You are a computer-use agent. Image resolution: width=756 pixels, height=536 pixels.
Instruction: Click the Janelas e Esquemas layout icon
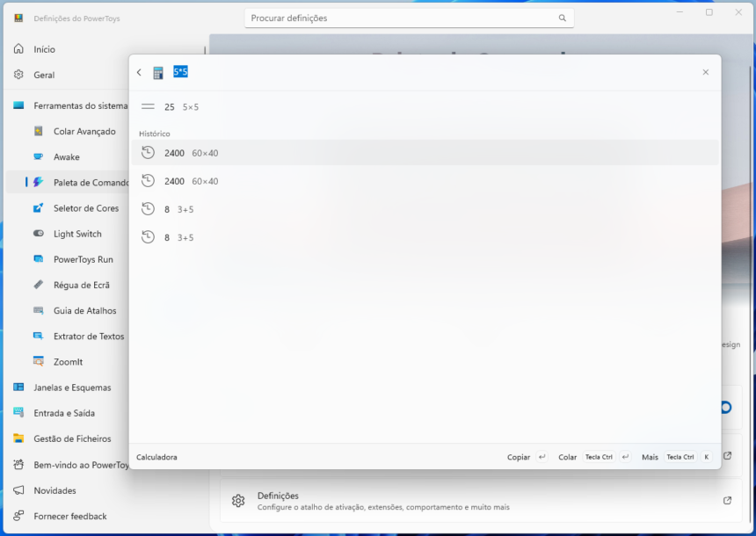click(x=18, y=387)
